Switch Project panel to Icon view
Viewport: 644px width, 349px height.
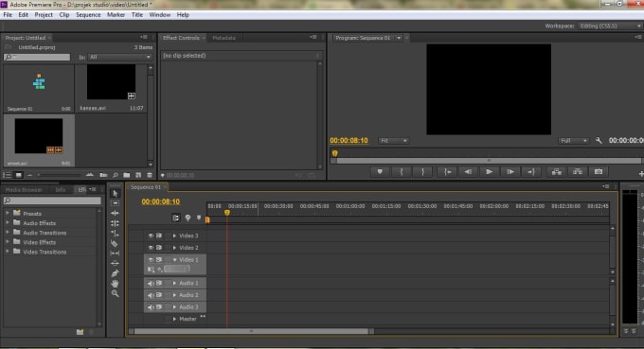coord(19,175)
